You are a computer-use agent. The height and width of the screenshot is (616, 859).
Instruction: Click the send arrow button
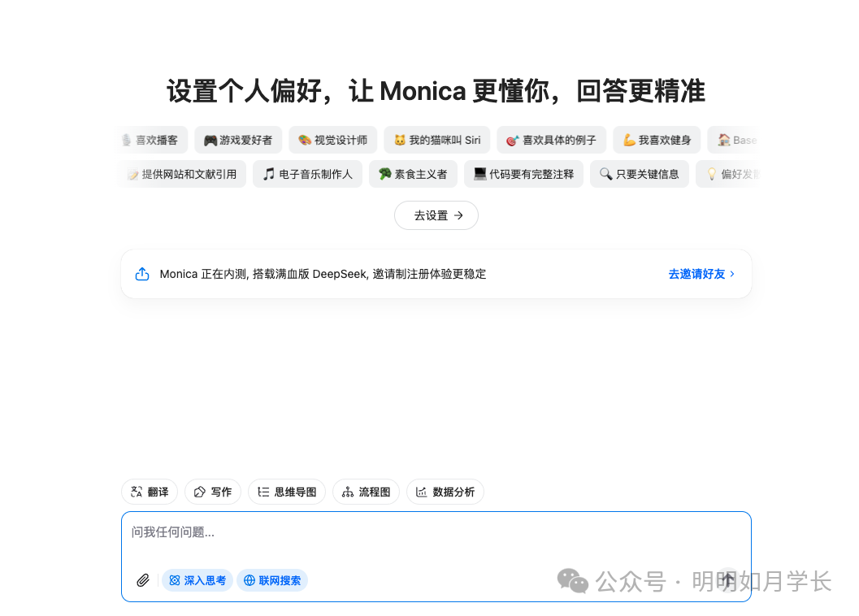[x=728, y=579]
